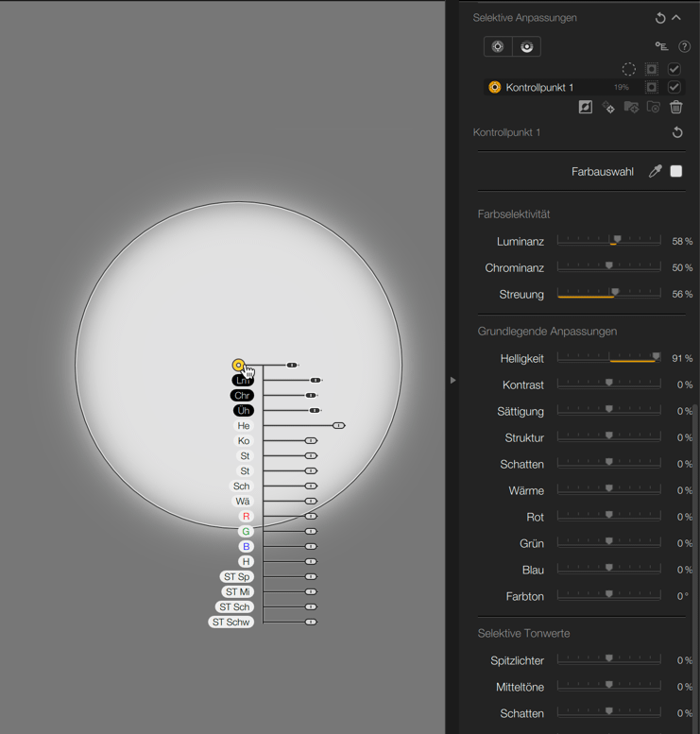Click the ST Mi label on canvas
Viewport: 700px width, 734px height.
pos(237,591)
